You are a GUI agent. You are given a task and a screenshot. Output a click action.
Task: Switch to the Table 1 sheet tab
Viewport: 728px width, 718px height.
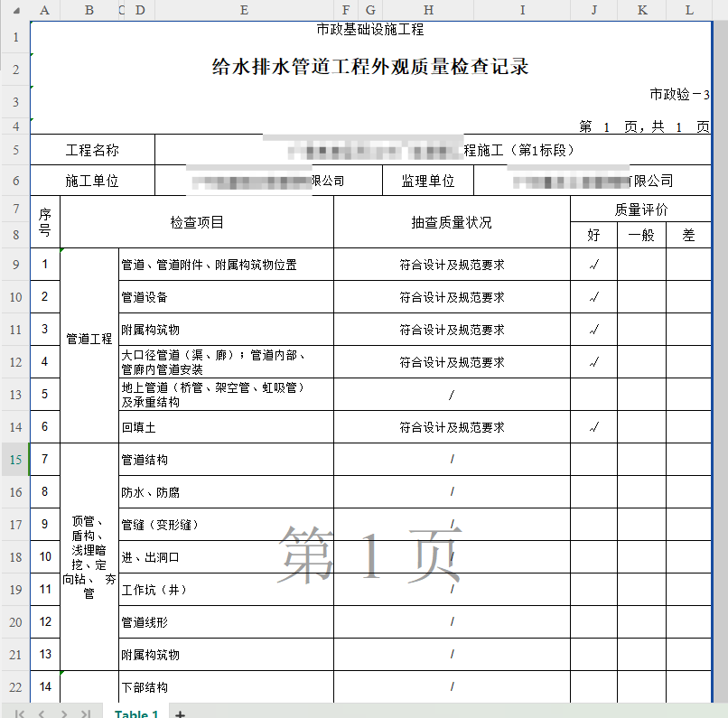pos(136,713)
